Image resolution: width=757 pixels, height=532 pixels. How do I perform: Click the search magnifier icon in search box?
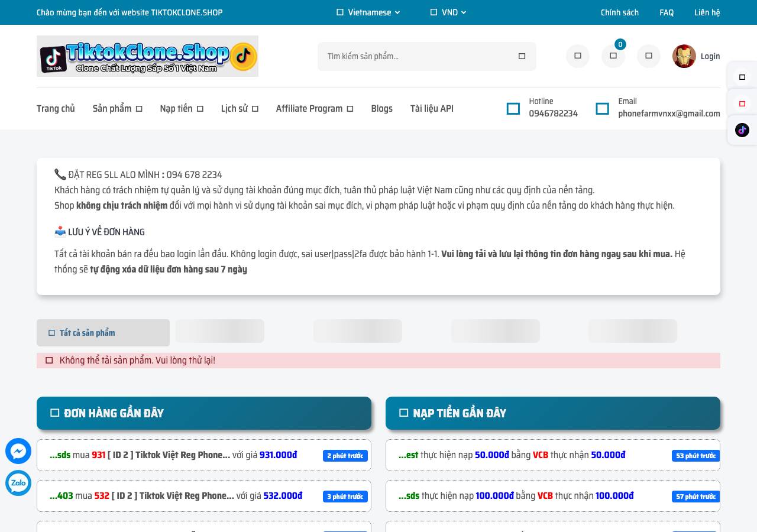(522, 56)
